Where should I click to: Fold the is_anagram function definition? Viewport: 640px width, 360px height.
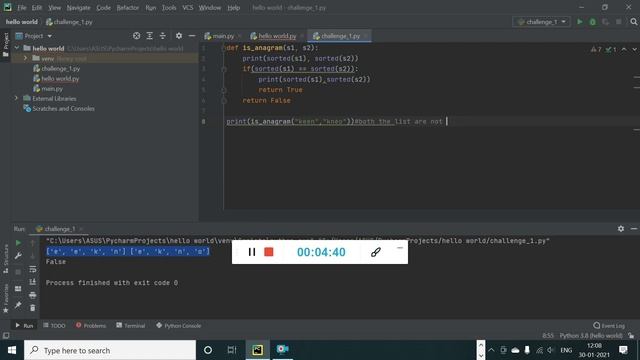(x=224, y=48)
